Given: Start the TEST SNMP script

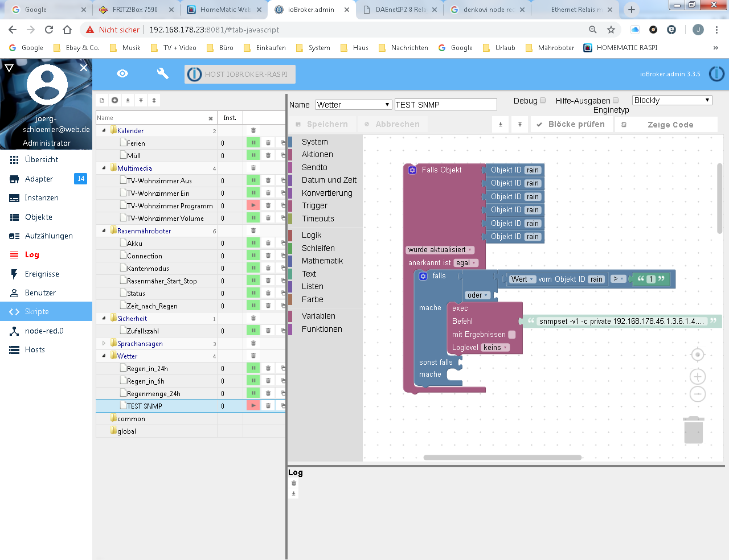Looking at the screenshot, I should click(x=253, y=406).
